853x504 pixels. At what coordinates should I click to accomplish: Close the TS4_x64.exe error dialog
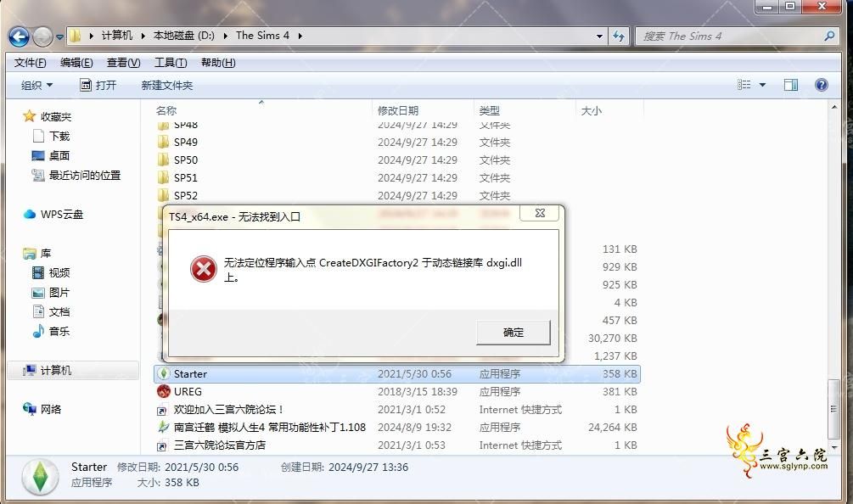click(540, 213)
